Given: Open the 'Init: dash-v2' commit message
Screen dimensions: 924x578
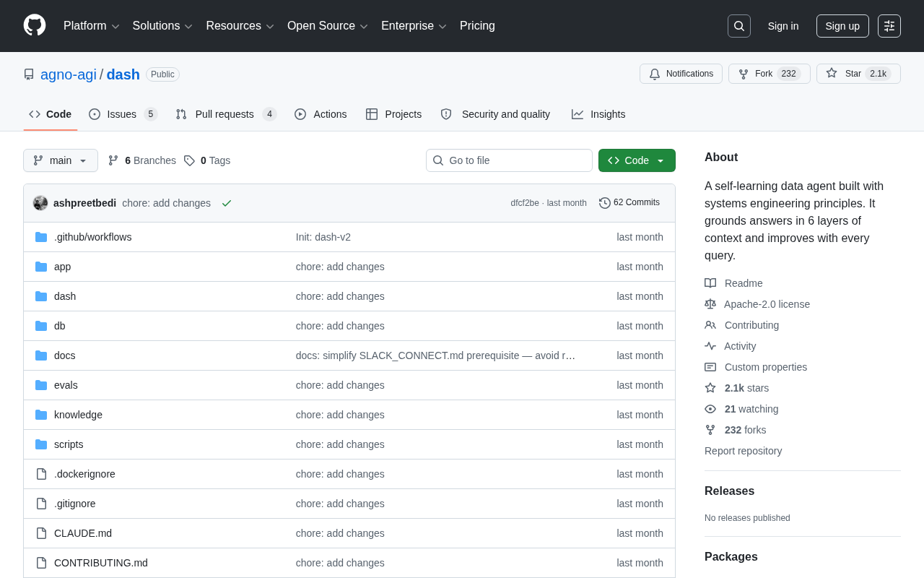Looking at the screenshot, I should (x=323, y=237).
